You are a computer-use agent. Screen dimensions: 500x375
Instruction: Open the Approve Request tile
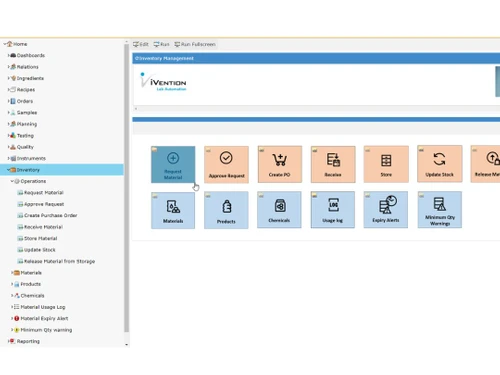coord(226,164)
